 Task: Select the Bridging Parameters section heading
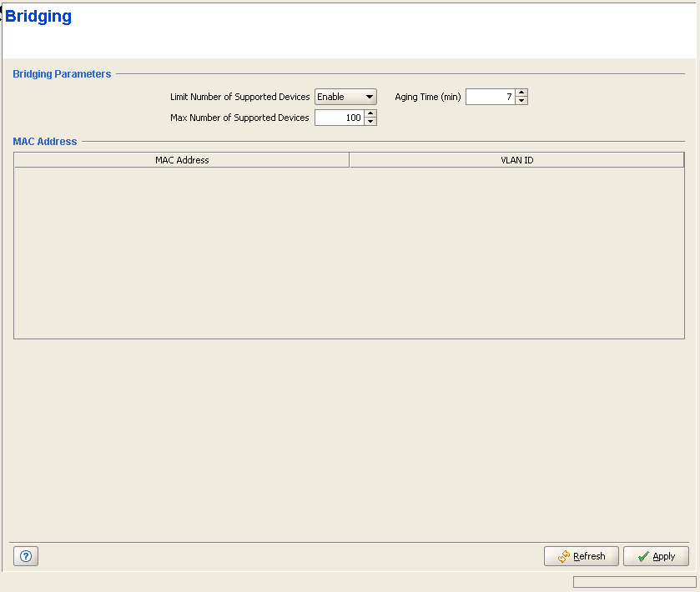click(62, 74)
